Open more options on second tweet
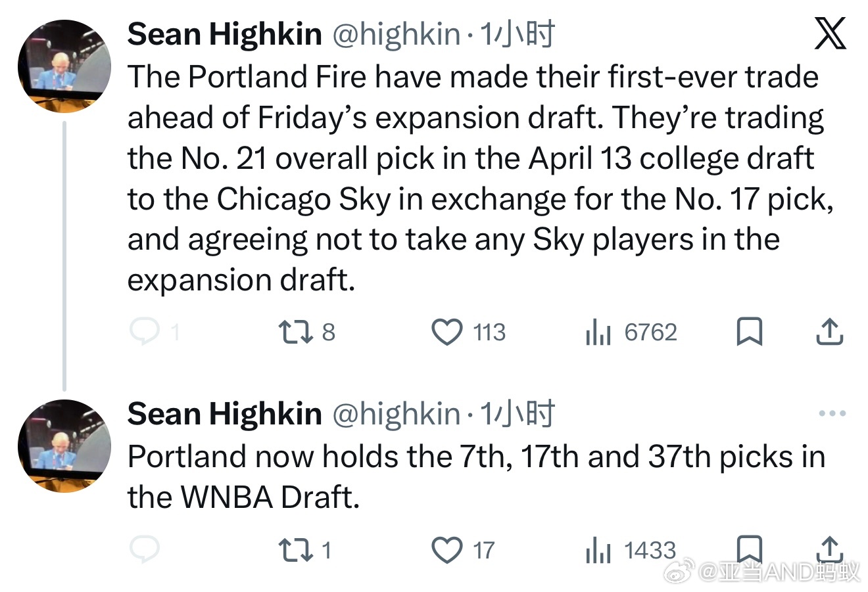The height and width of the screenshot is (592, 868). (x=832, y=414)
